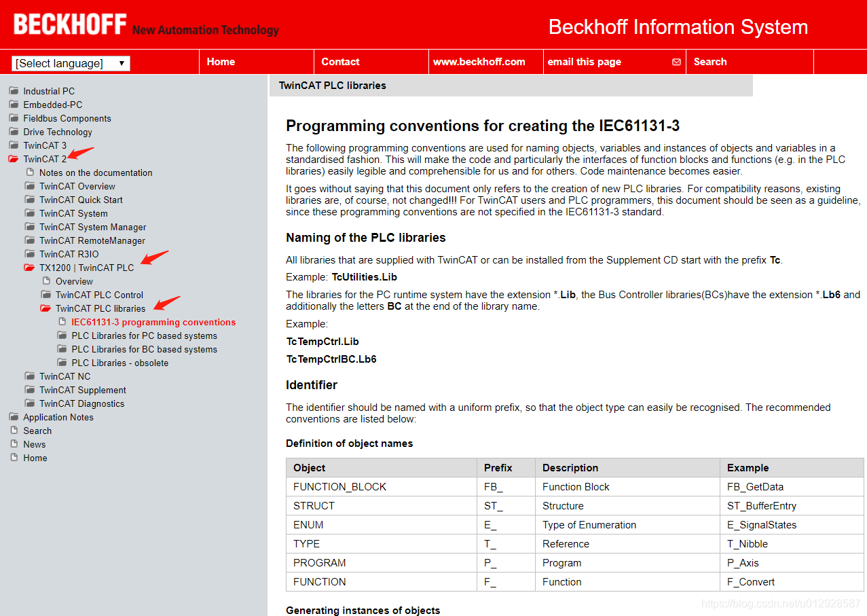
Task: Open the Overview page under TwinCAT PLC
Action: 74,281
